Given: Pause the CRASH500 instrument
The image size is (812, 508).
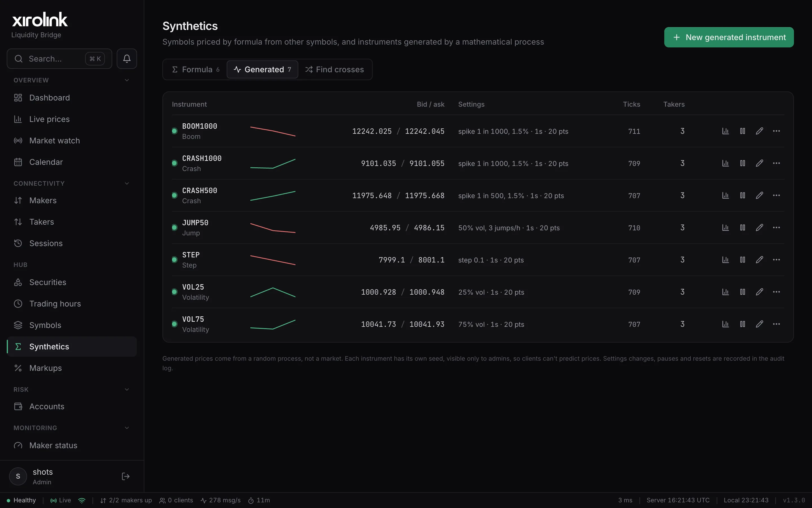Looking at the screenshot, I should pos(743,196).
